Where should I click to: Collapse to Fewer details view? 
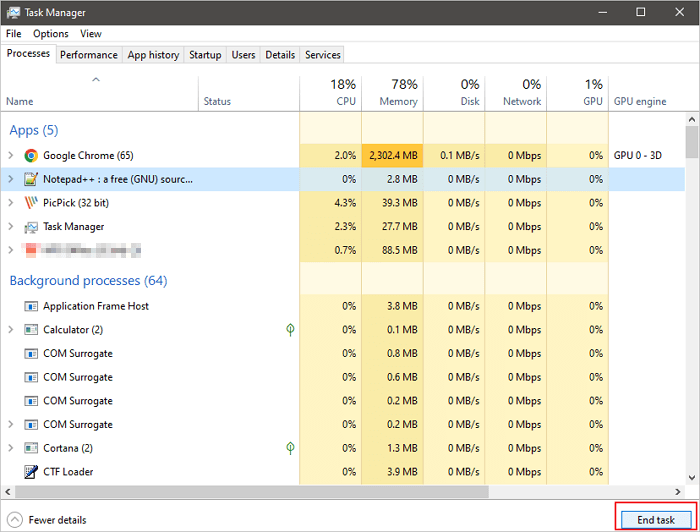pos(48,520)
